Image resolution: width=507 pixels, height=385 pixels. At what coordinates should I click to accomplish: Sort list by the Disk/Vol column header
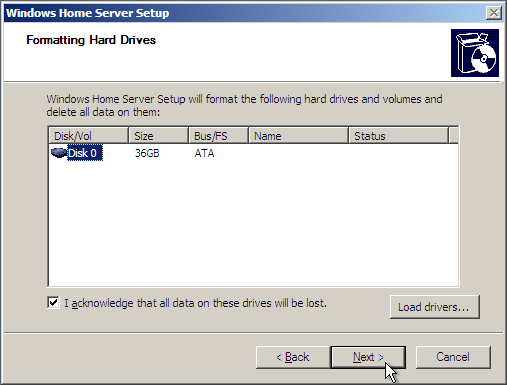(88, 136)
